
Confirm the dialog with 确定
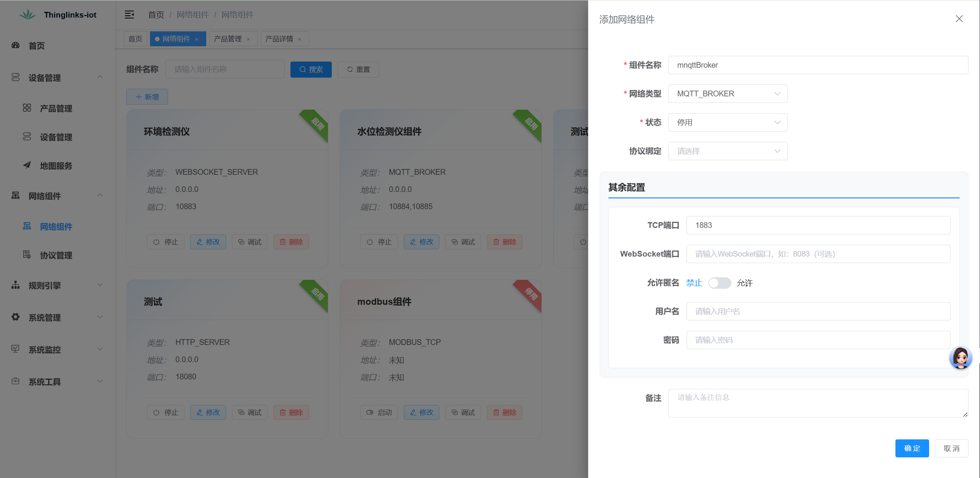912,448
